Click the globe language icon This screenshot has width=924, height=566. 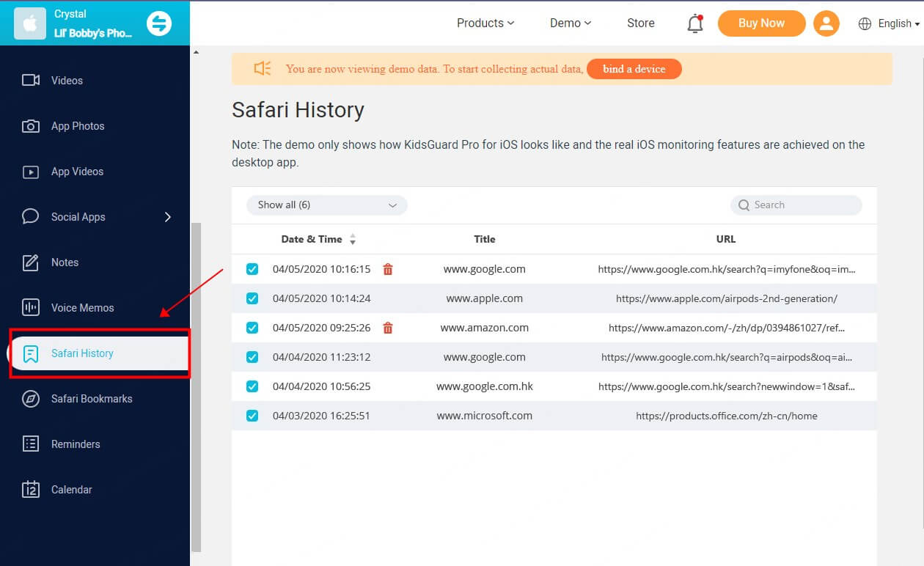[865, 23]
